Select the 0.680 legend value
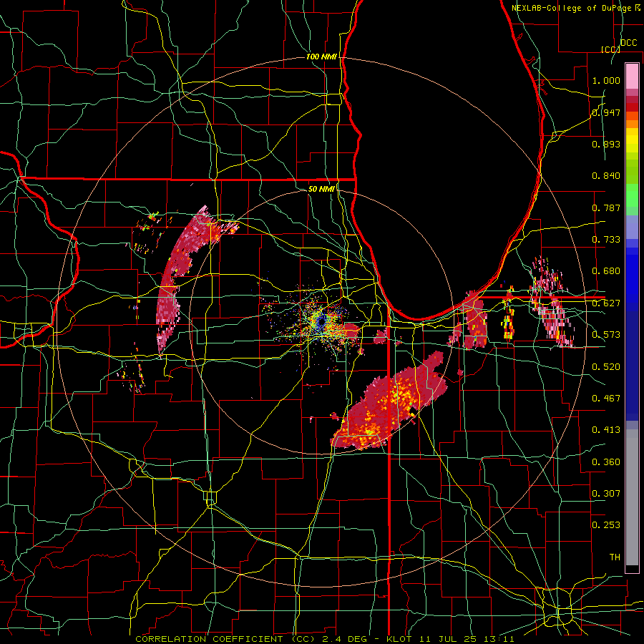 pyautogui.click(x=606, y=271)
